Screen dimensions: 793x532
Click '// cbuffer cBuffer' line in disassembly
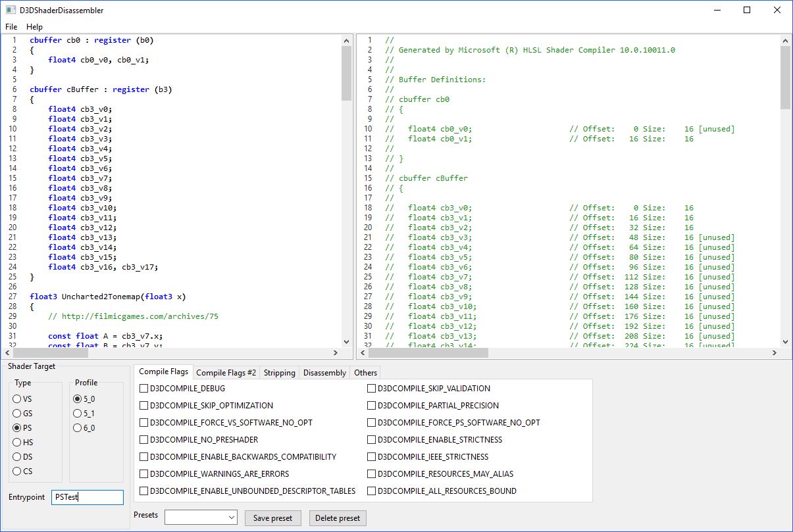[426, 178]
